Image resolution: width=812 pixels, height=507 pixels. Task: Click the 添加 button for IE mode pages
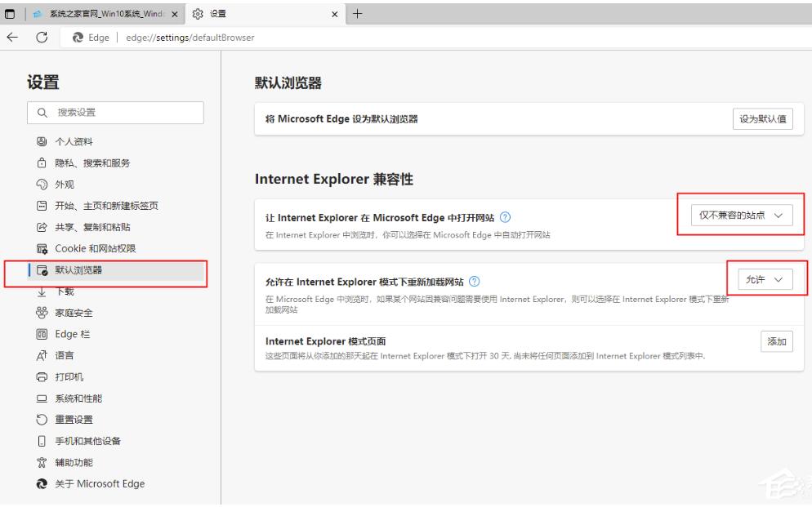click(x=776, y=341)
